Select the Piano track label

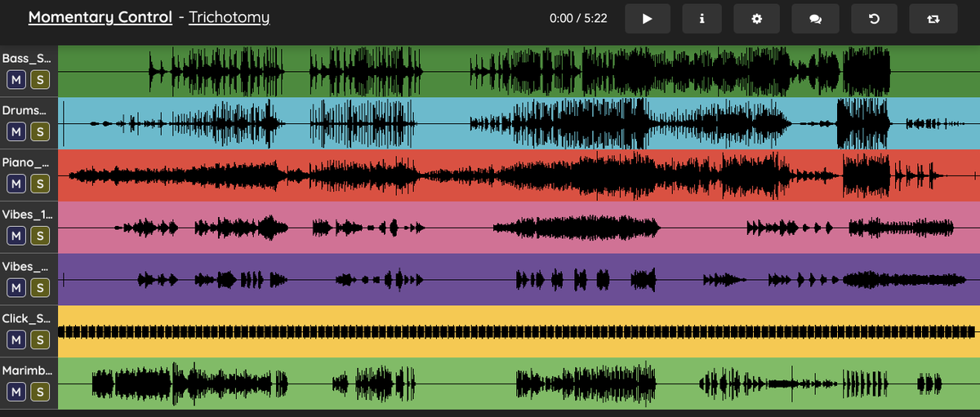(x=27, y=162)
